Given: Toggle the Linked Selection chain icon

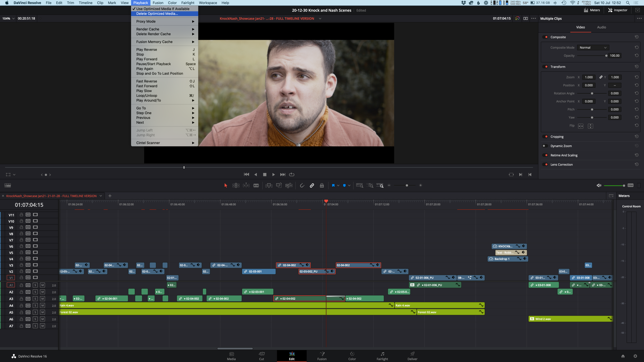Looking at the screenshot, I should click(x=312, y=185).
